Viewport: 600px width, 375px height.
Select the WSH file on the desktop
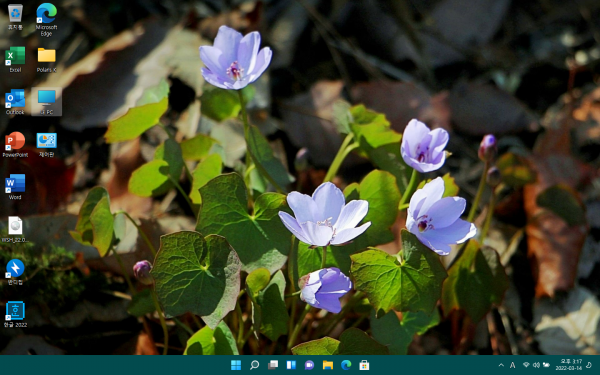(15, 230)
